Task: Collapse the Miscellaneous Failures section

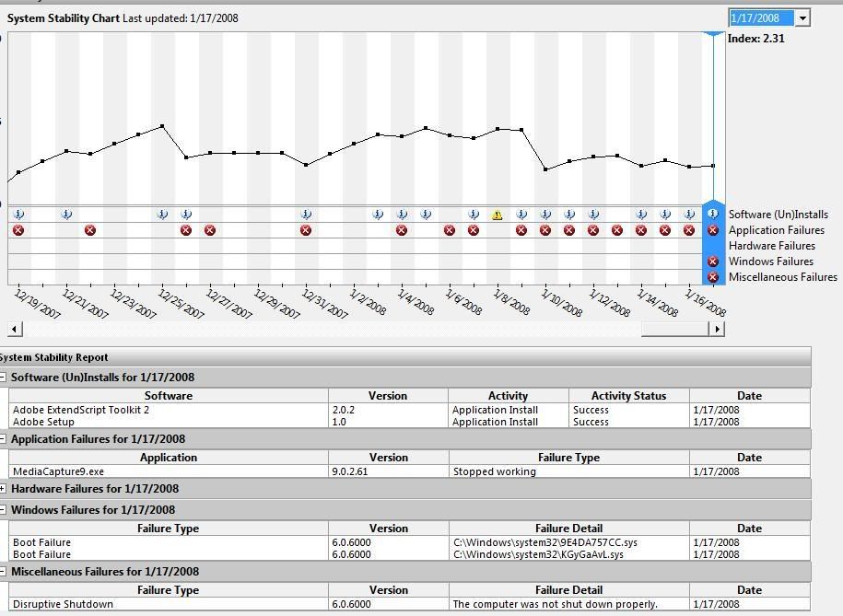Action: pos(3,572)
